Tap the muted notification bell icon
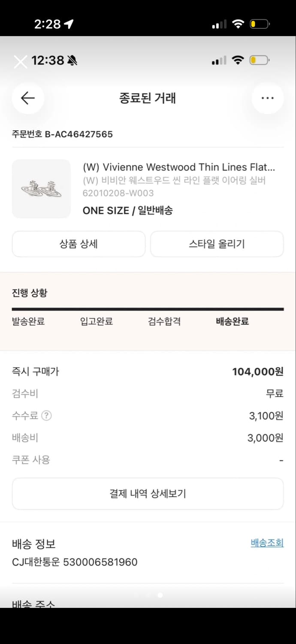The image size is (296, 644). [x=71, y=61]
